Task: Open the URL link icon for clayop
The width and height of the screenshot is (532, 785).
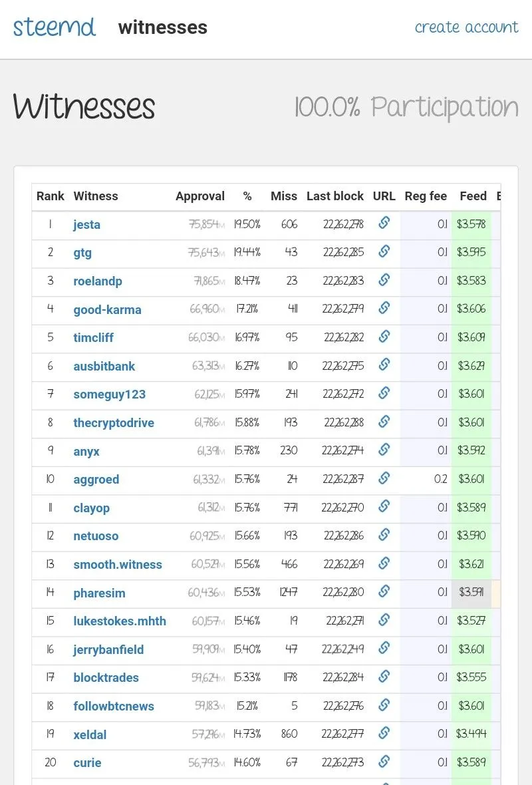Action: (384, 506)
